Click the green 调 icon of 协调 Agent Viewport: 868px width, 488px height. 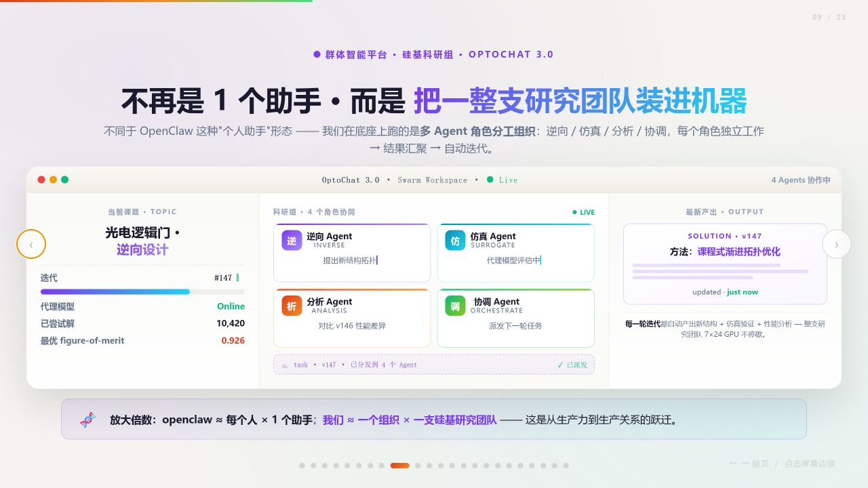coord(455,306)
